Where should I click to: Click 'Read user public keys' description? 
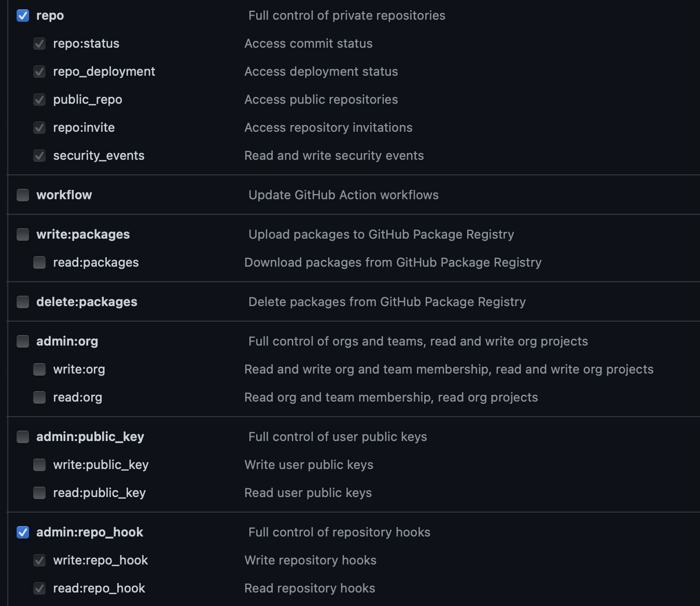point(309,493)
